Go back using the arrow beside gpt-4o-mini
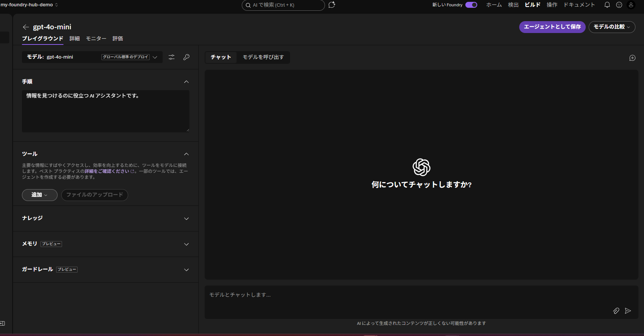Image resolution: width=644 pixels, height=336 pixels. click(26, 27)
